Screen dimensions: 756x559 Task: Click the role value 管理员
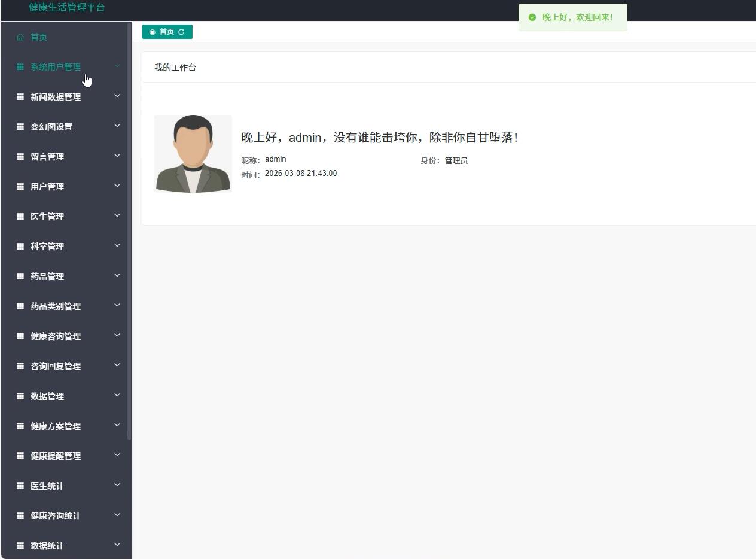tap(456, 161)
